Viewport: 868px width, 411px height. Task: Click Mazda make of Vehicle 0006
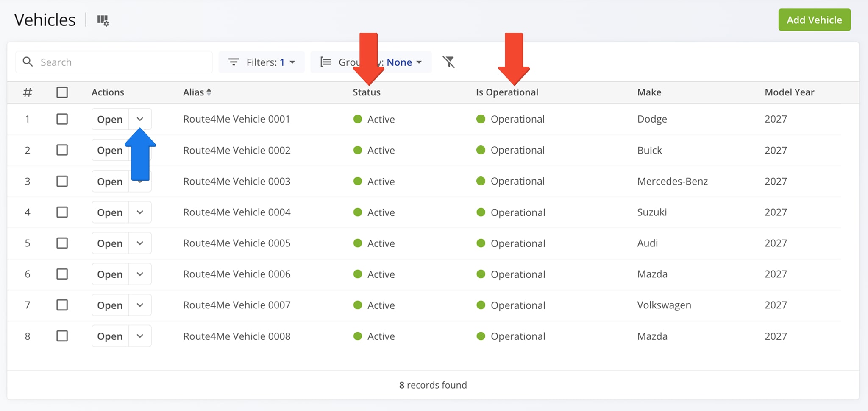click(652, 274)
